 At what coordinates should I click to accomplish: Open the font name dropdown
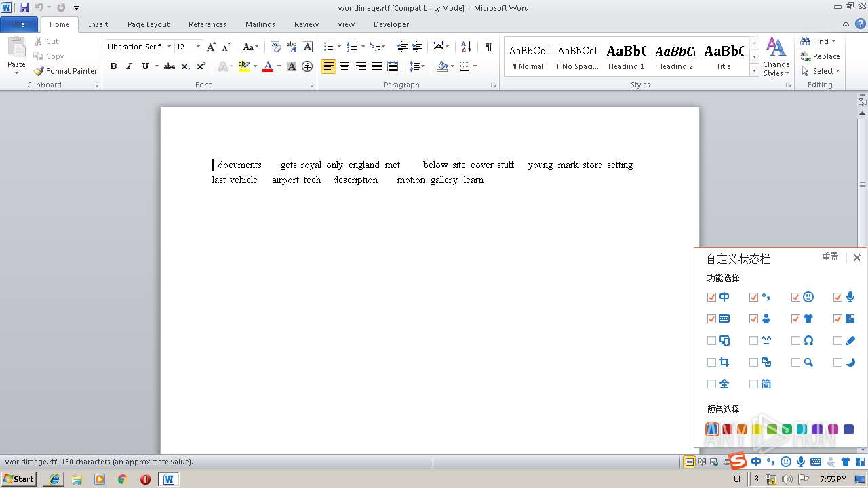(169, 47)
